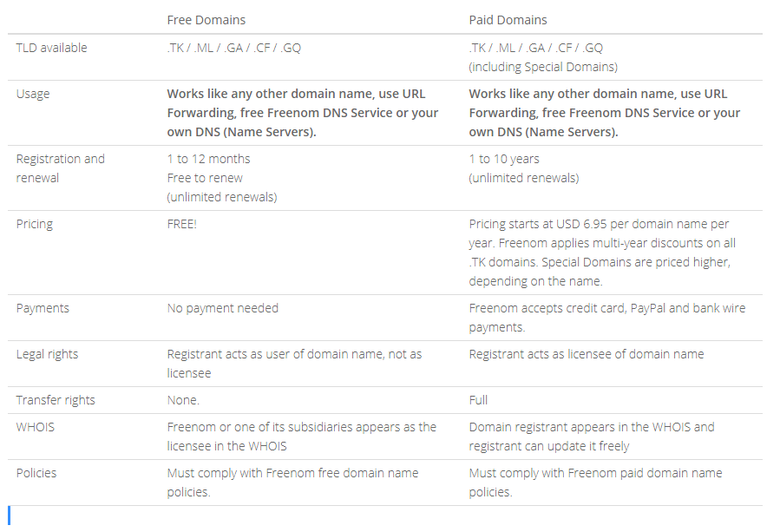Select the TLD available row label
Image resolution: width=780 pixels, height=532 pixels.
[51, 48]
